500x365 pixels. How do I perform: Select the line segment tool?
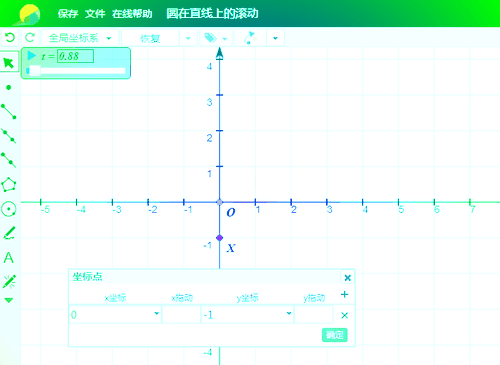pos(9,111)
